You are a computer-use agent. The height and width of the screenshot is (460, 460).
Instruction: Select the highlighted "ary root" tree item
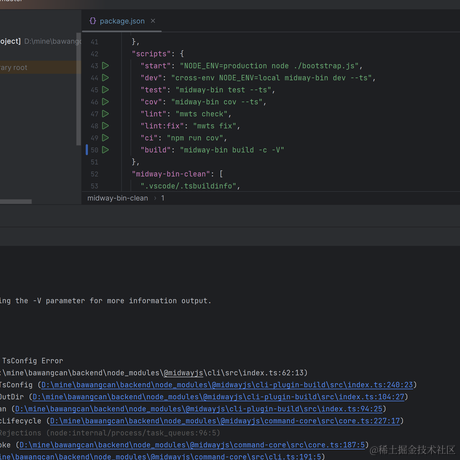39,67
